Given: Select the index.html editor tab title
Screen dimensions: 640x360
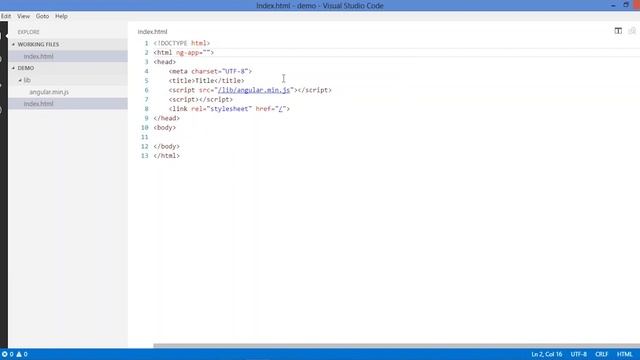Looking at the screenshot, I should pos(152,31).
